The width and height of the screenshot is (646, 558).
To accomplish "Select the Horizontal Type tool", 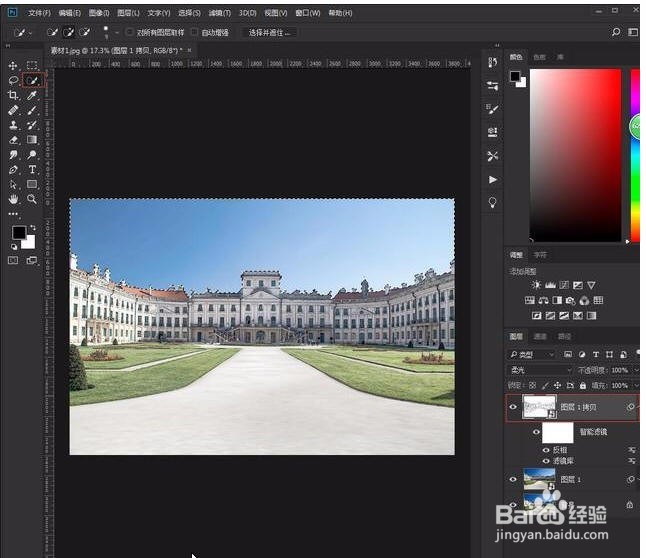I will tap(32, 169).
